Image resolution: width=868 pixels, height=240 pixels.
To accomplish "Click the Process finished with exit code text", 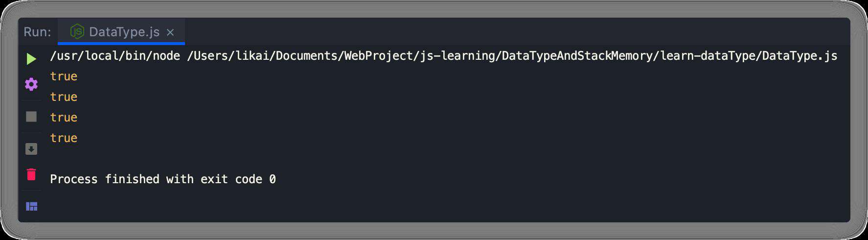I will pyautogui.click(x=156, y=179).
